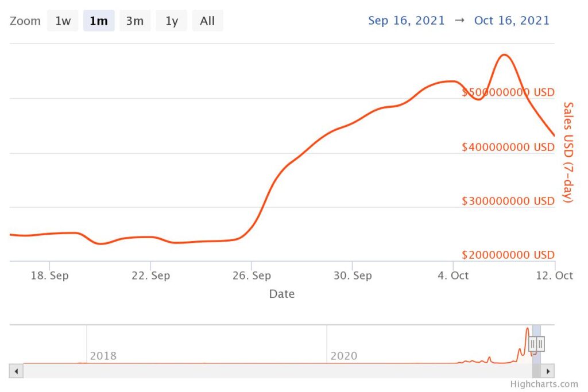Edit the Oct 16, 2021 end date
The width and height of the screenshot is (588, 392).
(x=512, y=21)
